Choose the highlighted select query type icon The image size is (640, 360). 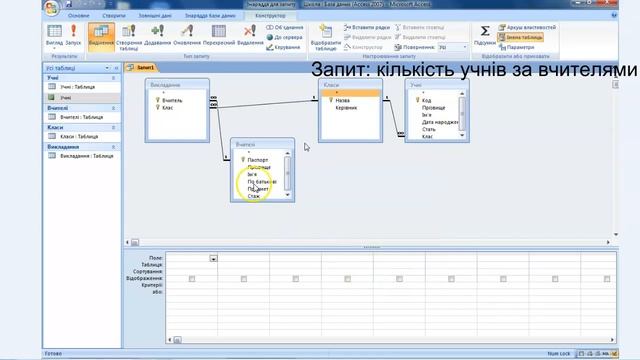tap(101, 37)
